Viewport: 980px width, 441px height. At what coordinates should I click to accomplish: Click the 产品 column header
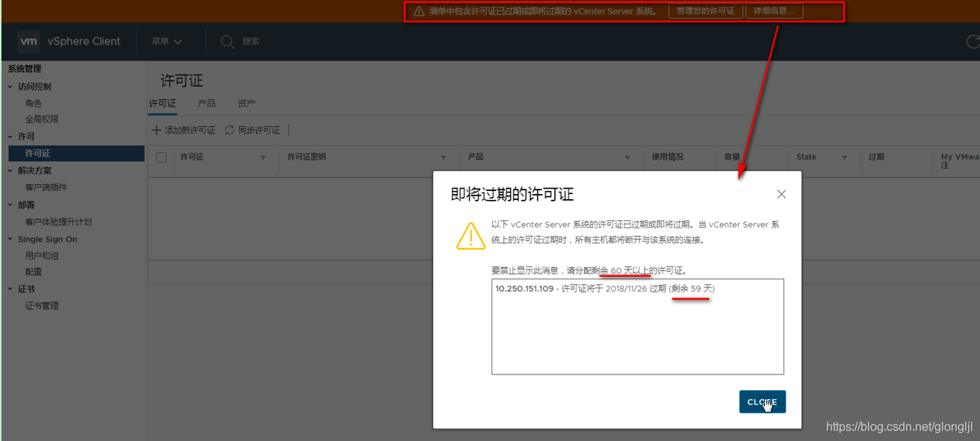click(476, 157)
